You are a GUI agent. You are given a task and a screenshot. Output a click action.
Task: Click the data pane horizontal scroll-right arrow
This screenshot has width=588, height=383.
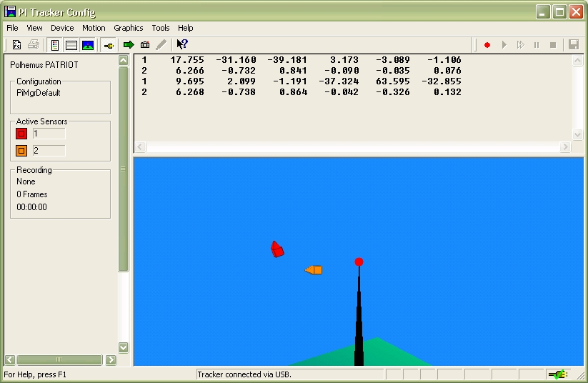pos(565,146)
